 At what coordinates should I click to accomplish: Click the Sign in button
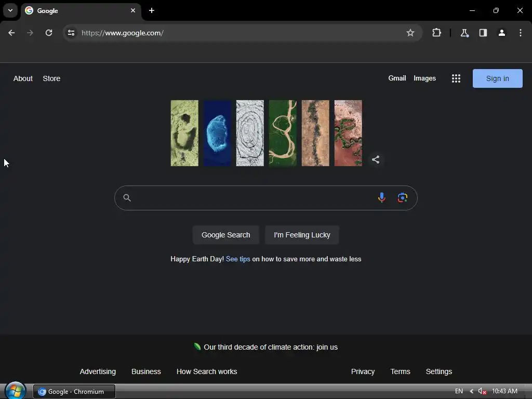point(497,78)
